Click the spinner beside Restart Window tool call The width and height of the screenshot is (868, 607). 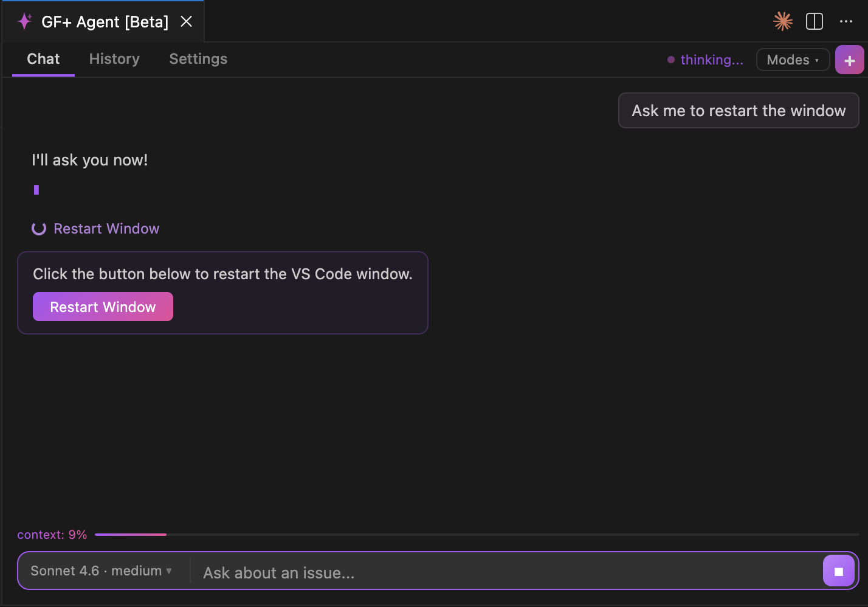(39, 228)
